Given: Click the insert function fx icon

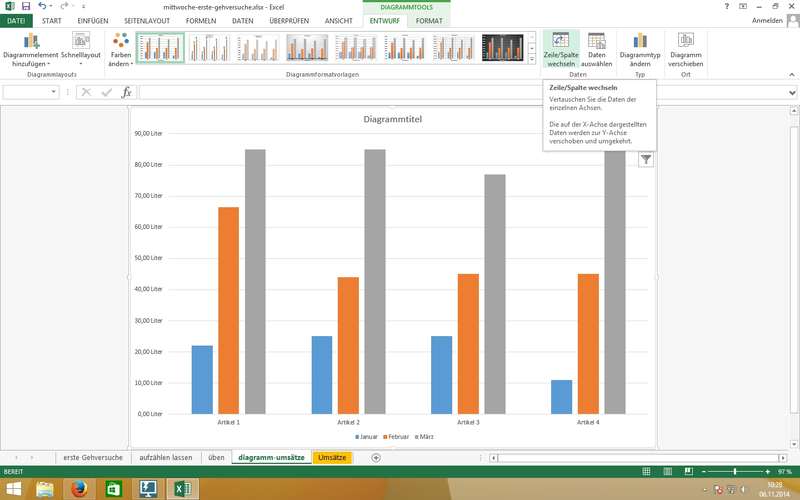Looking at the screenshot, I should (127, 92).
